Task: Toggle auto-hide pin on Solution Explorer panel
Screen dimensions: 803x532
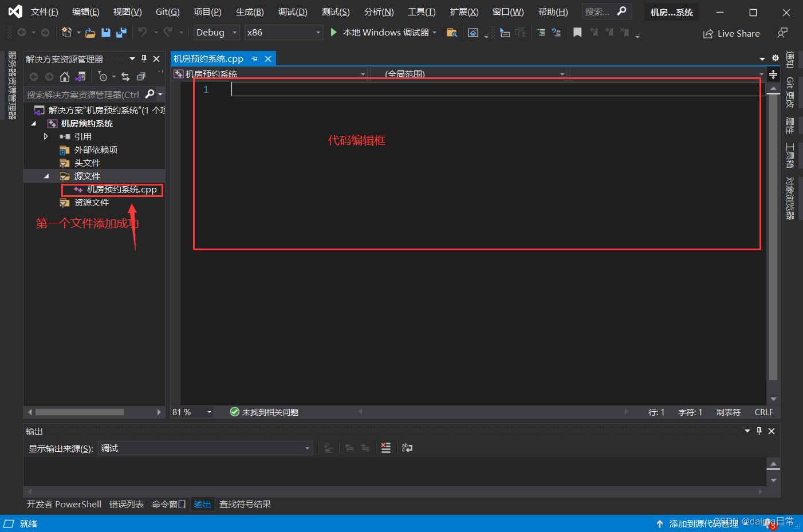Action: tap(144, 59)
